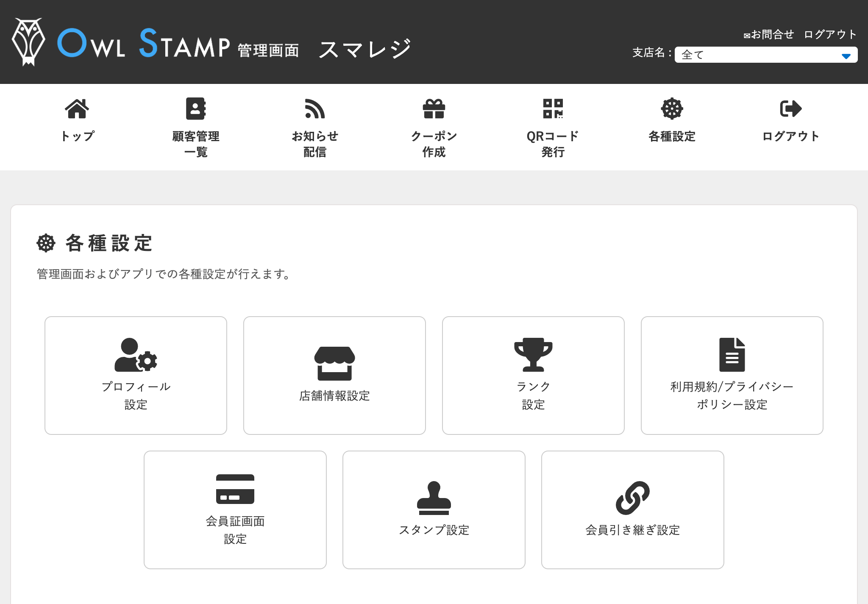Screen dimensions: 868x604
Task: Expand the 全て branch dropdown arrow
Action: tap(846, 55)
